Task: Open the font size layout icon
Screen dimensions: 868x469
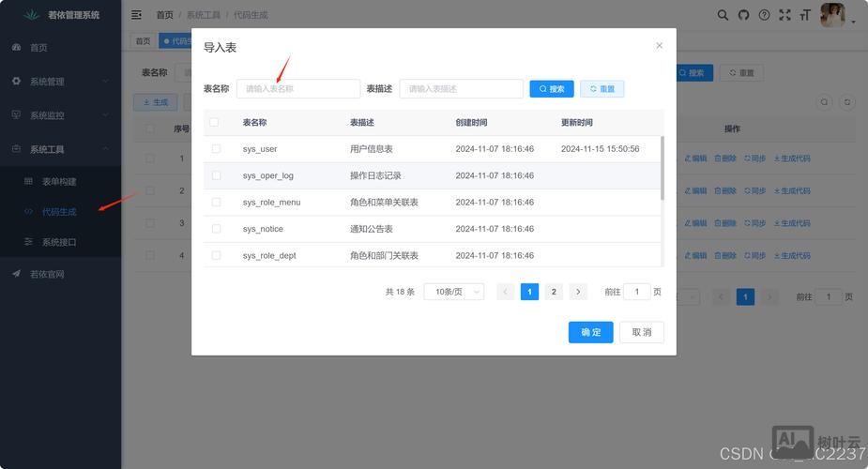Action: 805,15
